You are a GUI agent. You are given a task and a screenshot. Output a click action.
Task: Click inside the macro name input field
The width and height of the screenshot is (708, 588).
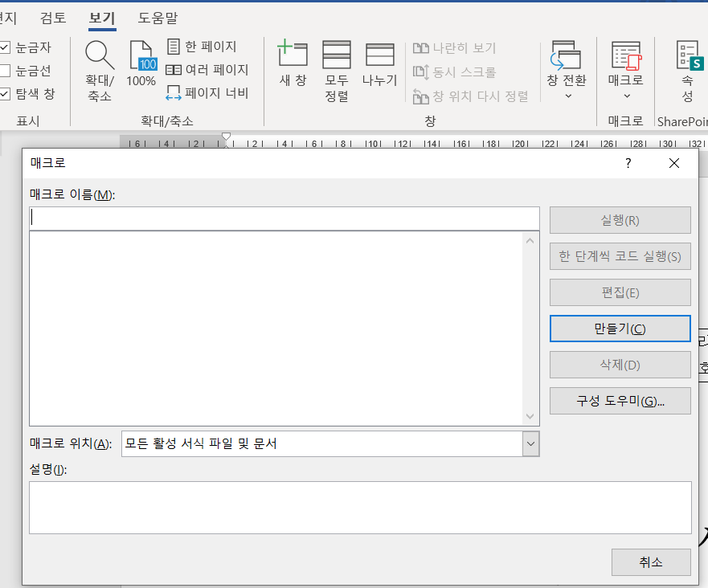click(x=284, y=217)
